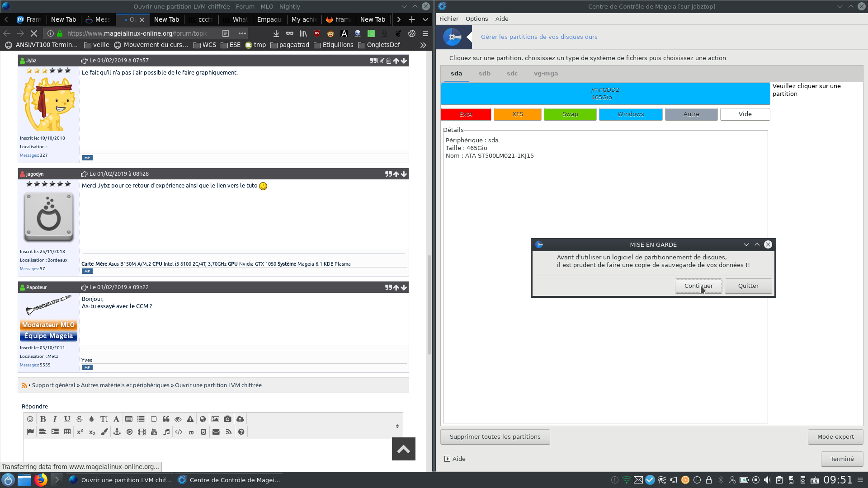Open the Options menu
Screen dimensions: 868x488
click(476, 19)
